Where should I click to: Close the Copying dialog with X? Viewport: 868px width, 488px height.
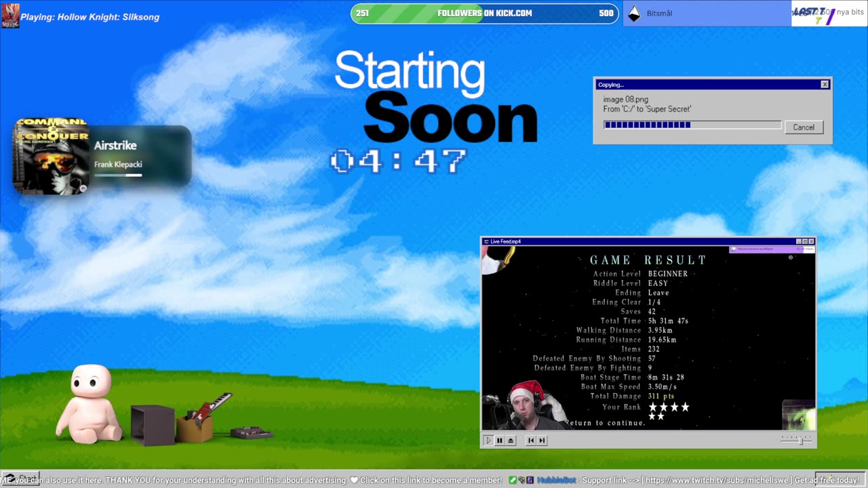[x=825, y=85]
